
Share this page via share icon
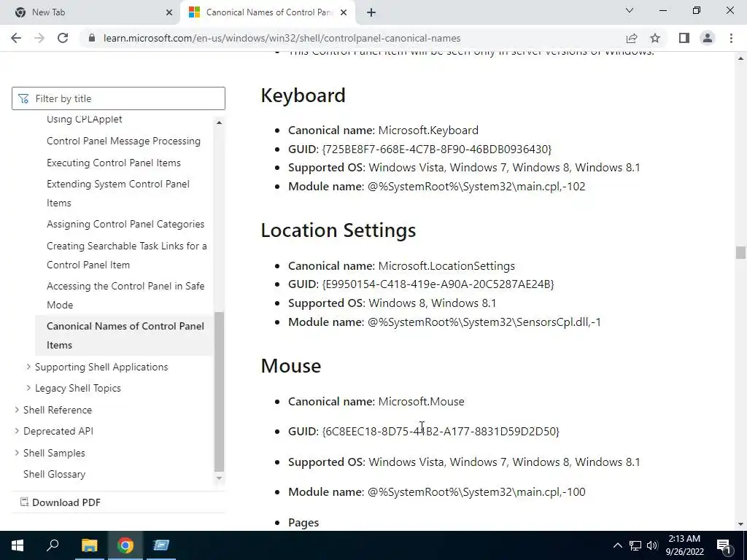tap(632, 38)
